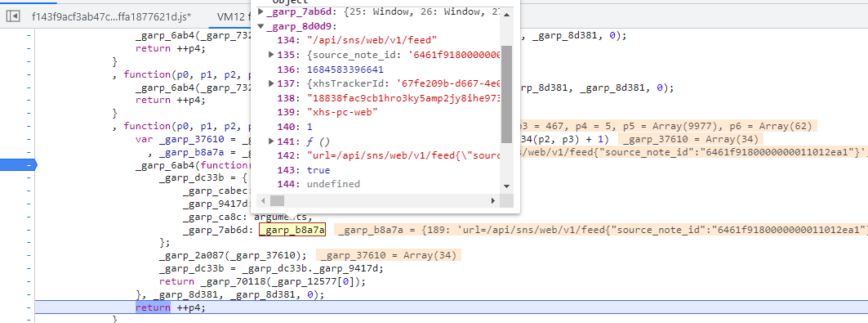Click the popup horizontal scrollbar thumb
Viewport: 868px width, 323px height.
point(277,200)
